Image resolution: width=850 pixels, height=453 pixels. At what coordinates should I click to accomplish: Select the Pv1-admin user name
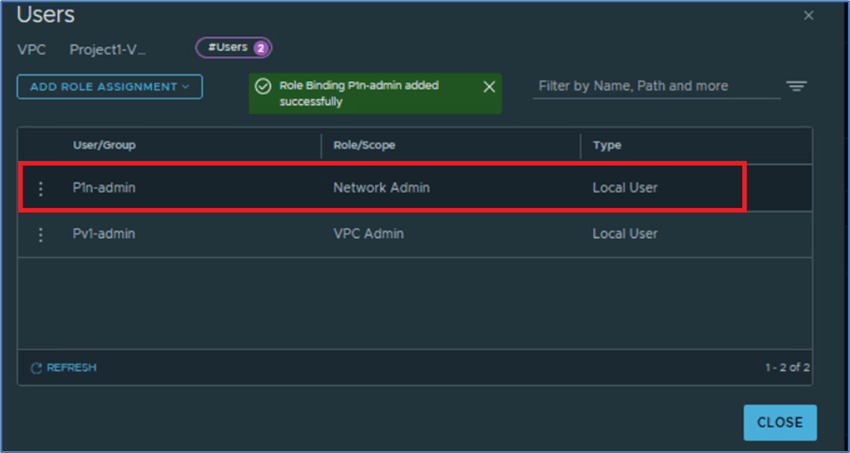104,234
